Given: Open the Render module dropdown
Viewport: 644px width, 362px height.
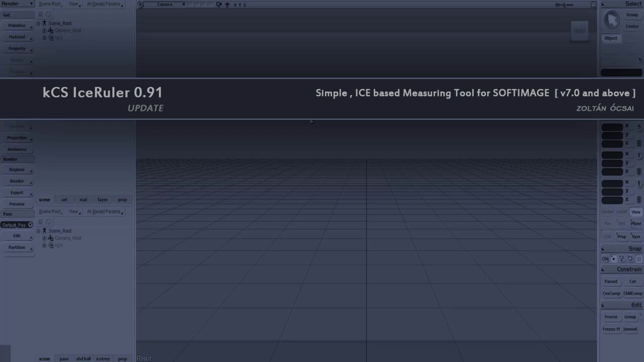Looking at the screenshot, I should point(17,4).
